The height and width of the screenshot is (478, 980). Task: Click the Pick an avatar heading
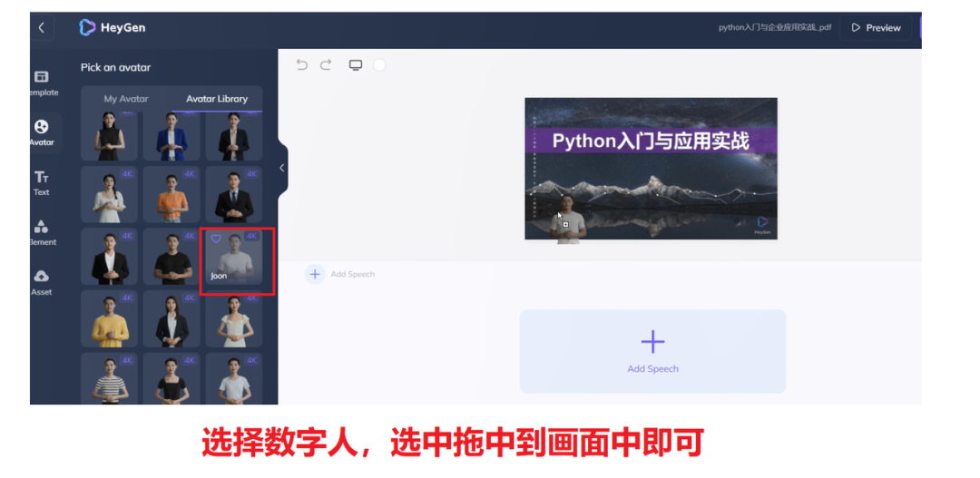[115, 67]
